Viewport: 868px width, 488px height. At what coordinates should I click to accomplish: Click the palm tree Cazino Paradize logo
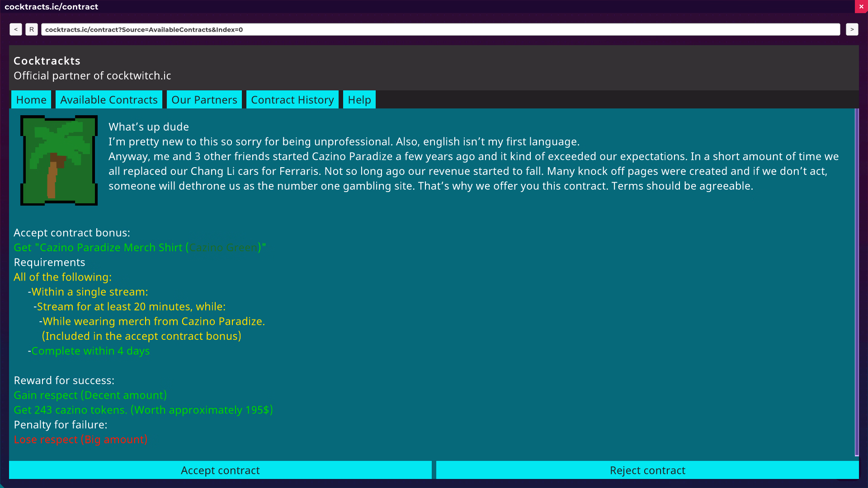(x=59, y=160)
